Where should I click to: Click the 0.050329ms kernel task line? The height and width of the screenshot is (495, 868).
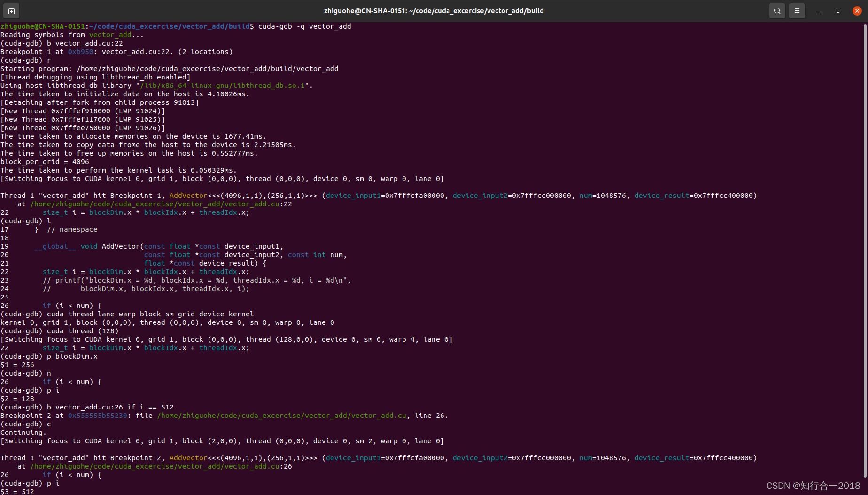click(x=119, y=170)
